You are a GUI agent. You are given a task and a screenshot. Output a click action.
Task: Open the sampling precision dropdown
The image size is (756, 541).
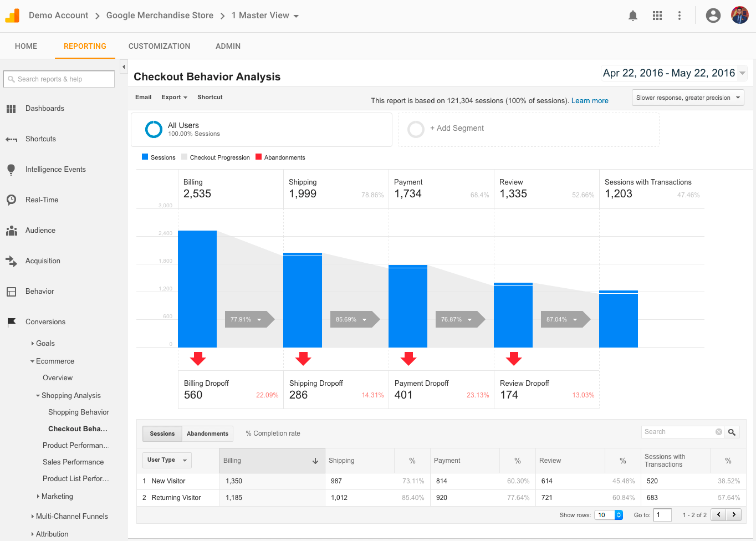click(687, 97)
